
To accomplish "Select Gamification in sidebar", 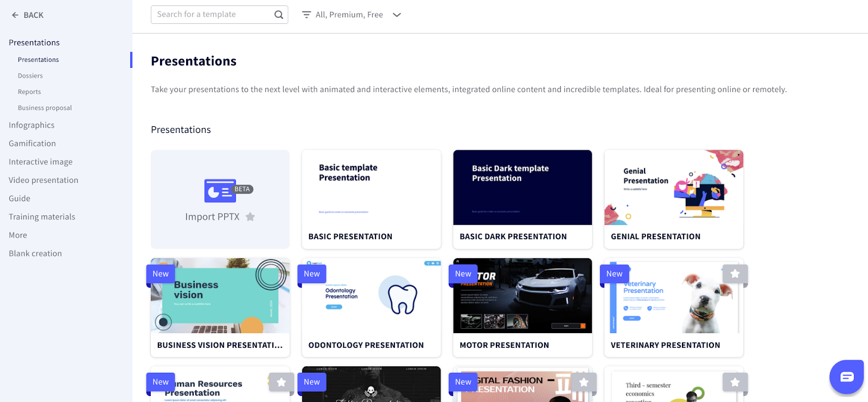I will (x=32, y=144).
